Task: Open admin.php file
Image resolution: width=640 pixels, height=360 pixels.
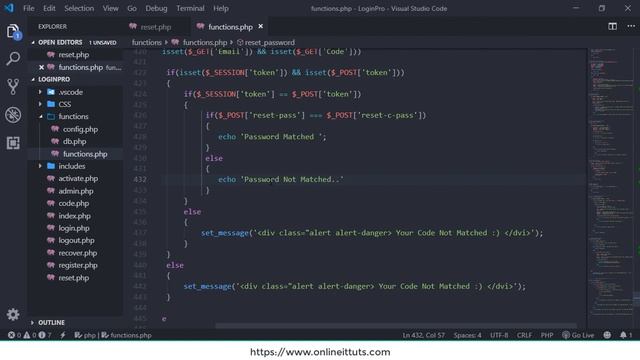Action: 76,191
